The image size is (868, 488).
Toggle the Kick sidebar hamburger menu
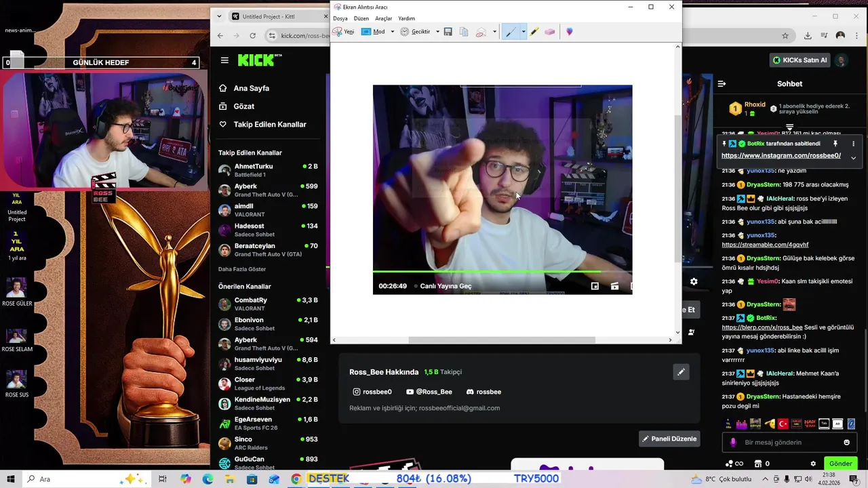[x=224, y=60]
